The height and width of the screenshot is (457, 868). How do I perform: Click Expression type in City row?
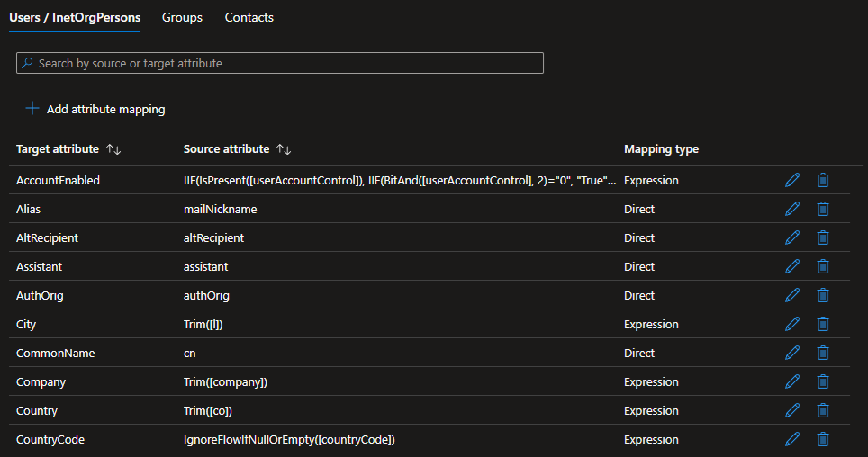pyautogui.click(x=651, y=324)
